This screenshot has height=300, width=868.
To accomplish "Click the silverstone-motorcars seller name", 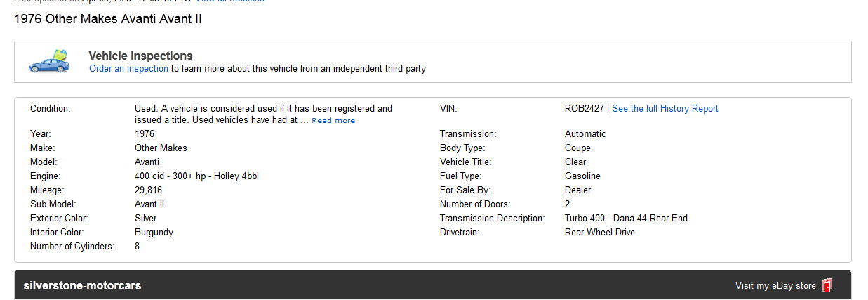I will [82, 286].
